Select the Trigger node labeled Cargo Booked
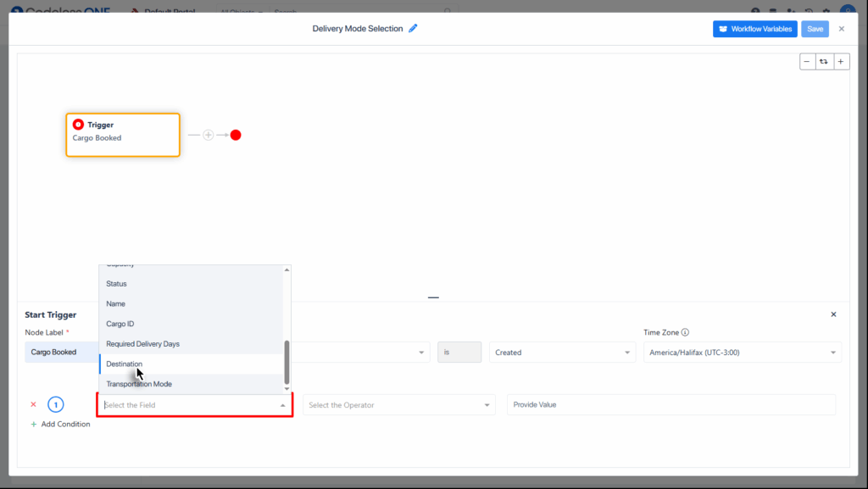The width and height of the screenshot is (868, 489). click(122, 134)
